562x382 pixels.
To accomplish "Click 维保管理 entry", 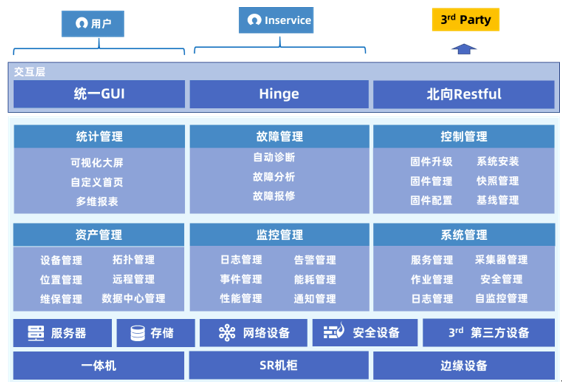I will pyautogui.click(x=61, y=299).
